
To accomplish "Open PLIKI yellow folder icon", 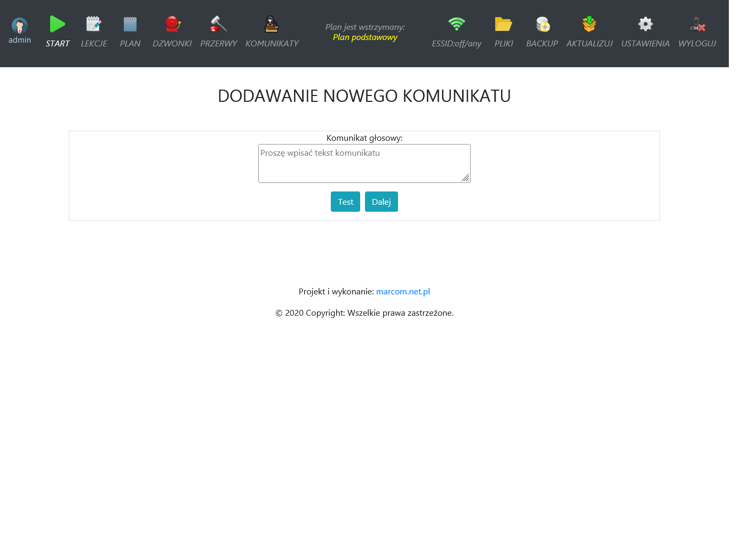I will click(x=504, y=24).
